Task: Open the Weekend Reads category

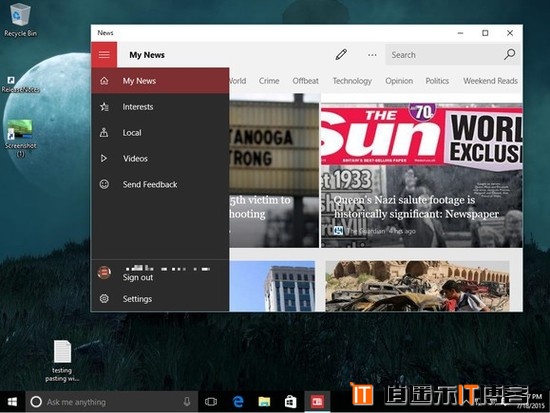Action: point(490,81)
